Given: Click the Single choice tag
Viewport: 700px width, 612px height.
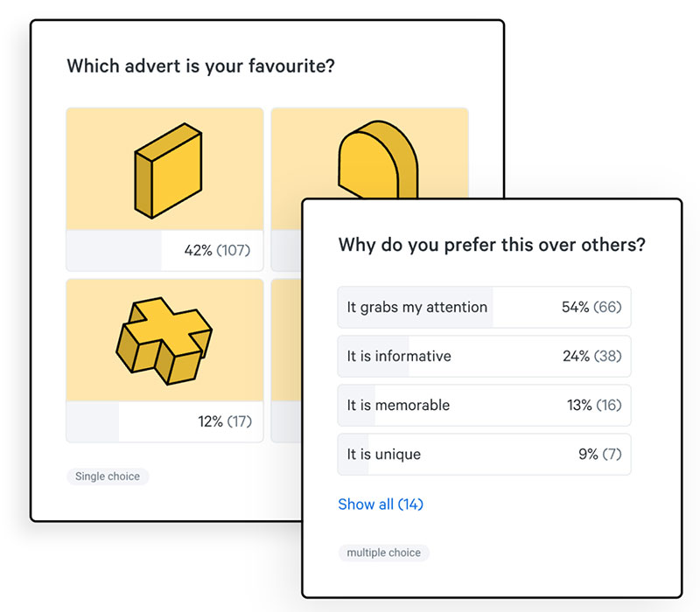Looking at the screenshot, I should 108,476.
